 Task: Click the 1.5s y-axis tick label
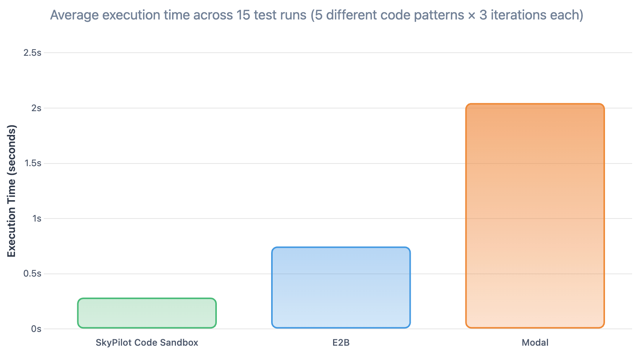pyautogui.click(x=33, y=163)
